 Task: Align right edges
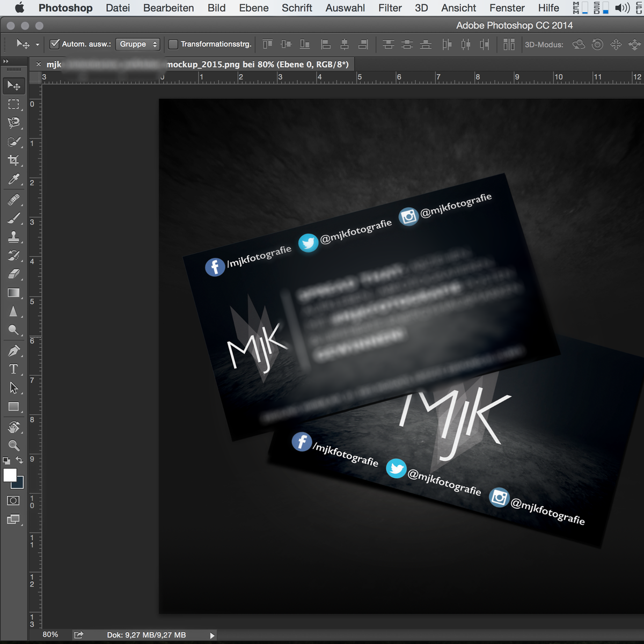point(363,45)
